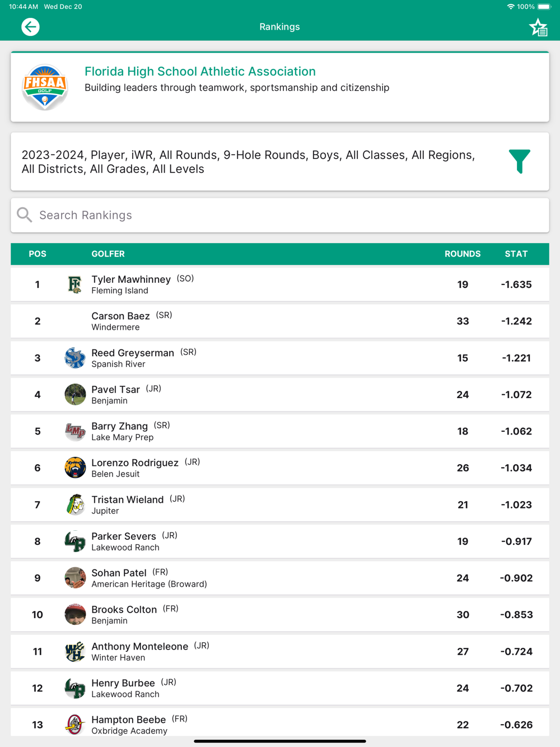Open the favorites star list icon

pyautogui.click(x=538, y=27)
